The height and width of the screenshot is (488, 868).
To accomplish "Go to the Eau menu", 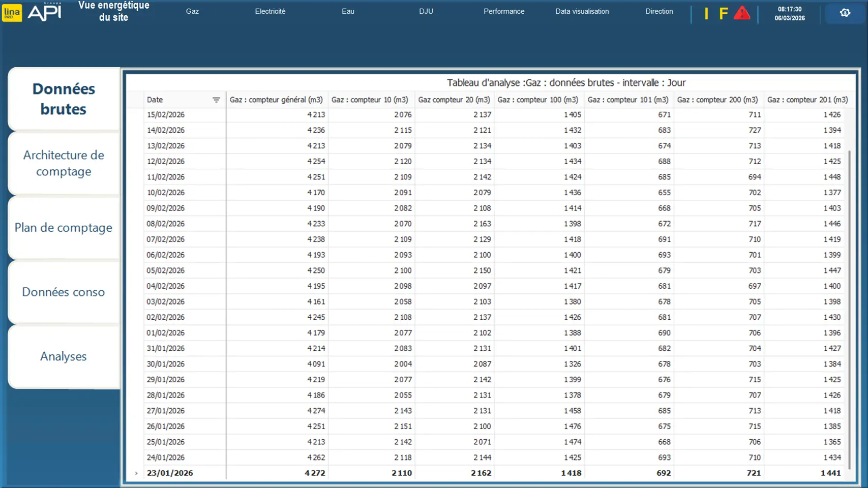I will click(x=348, y=11).
